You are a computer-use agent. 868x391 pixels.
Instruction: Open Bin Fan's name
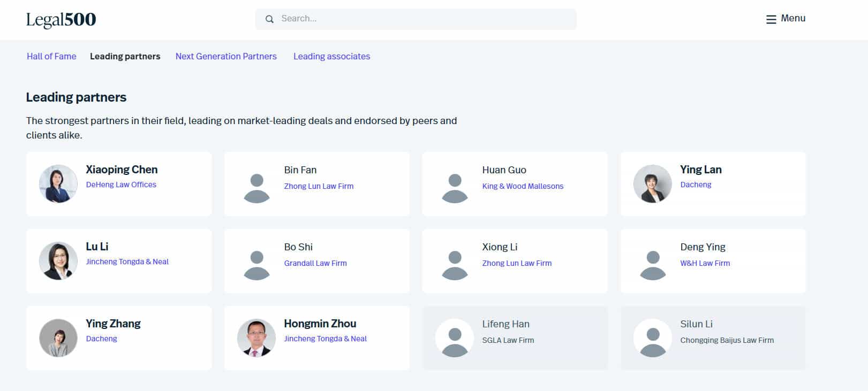pos(300,170)
